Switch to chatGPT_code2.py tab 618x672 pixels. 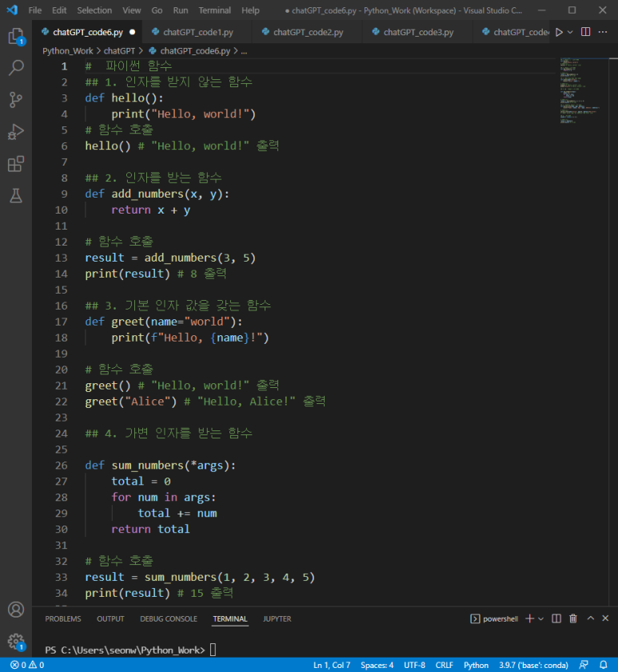pos(308,32)
